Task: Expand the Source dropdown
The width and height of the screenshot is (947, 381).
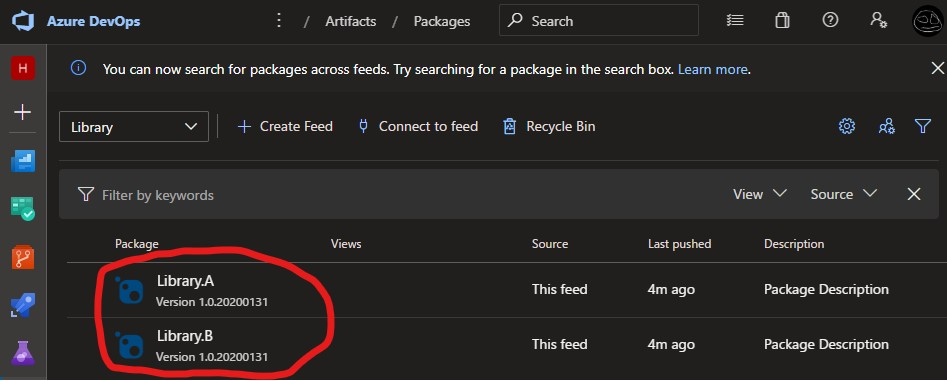Action: coord(844,194)
